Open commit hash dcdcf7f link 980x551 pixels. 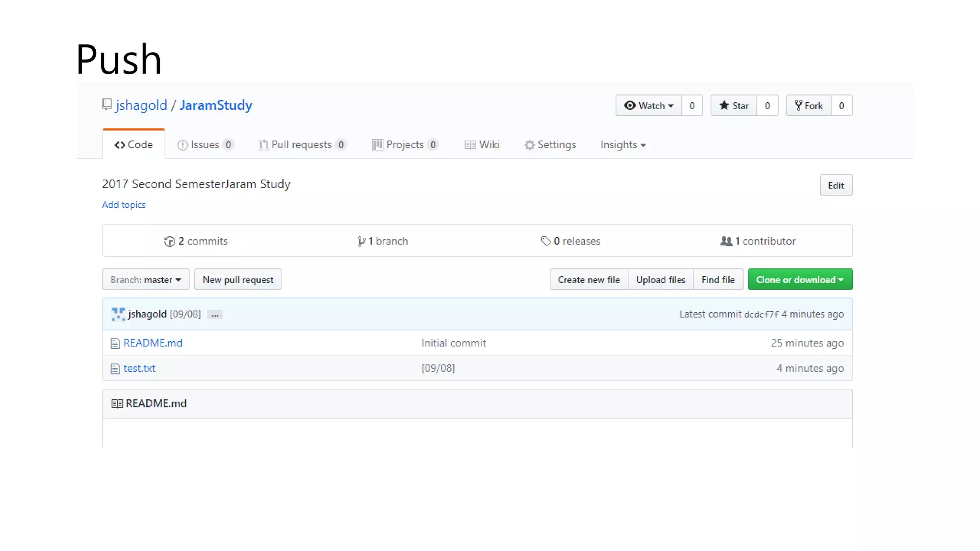tap(761, 315)
